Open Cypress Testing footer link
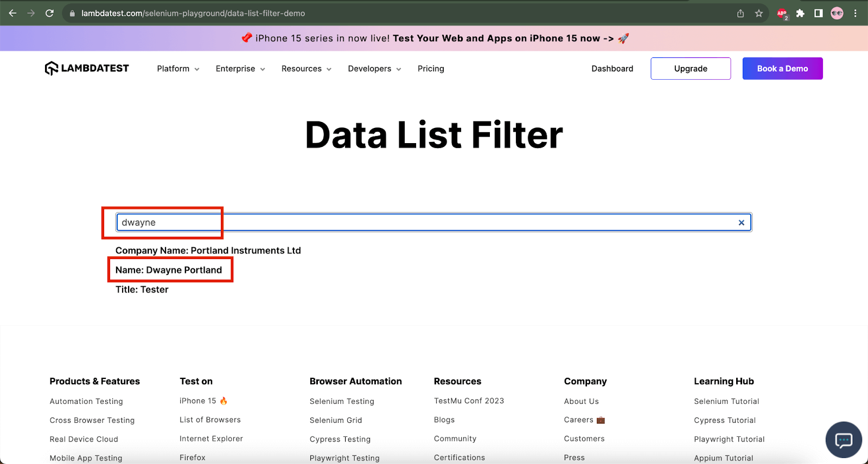Viewport: 868px width, 464px height. click(340, 440)
